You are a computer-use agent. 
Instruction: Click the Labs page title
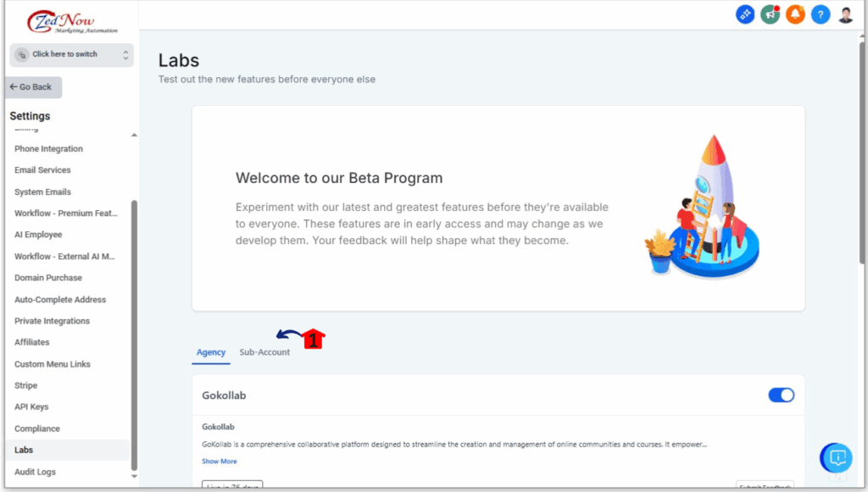(x=179, y=60)
